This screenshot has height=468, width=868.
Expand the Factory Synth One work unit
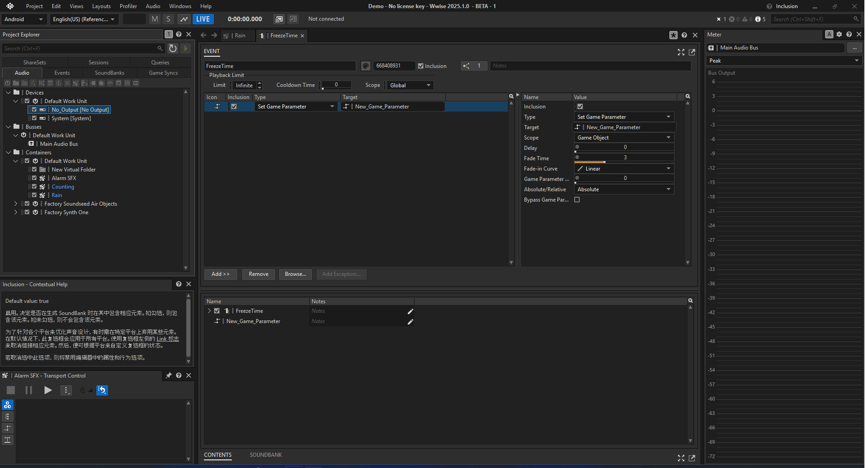[16, 212]
